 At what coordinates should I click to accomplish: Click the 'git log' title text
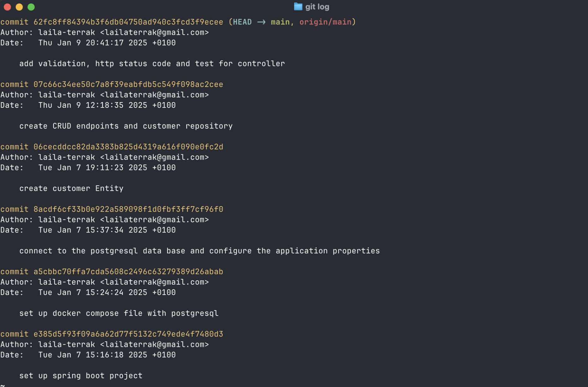coord(317,6)
